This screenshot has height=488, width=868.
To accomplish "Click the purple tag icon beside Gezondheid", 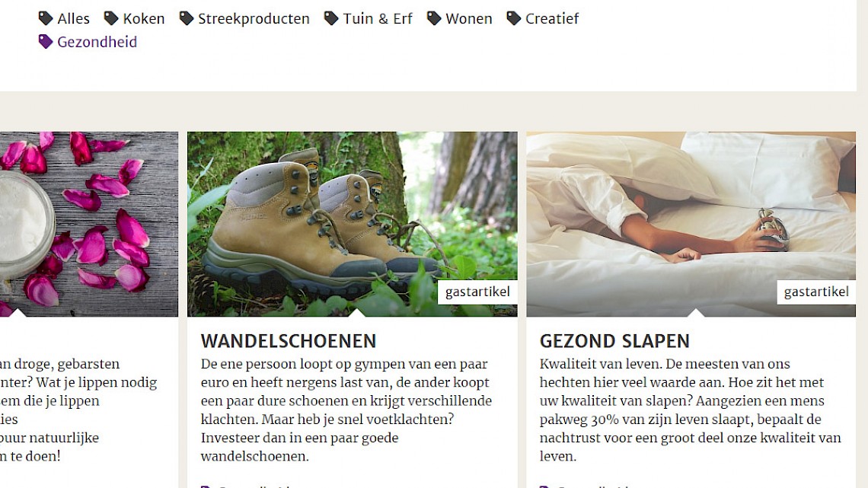I will [46, 42].
